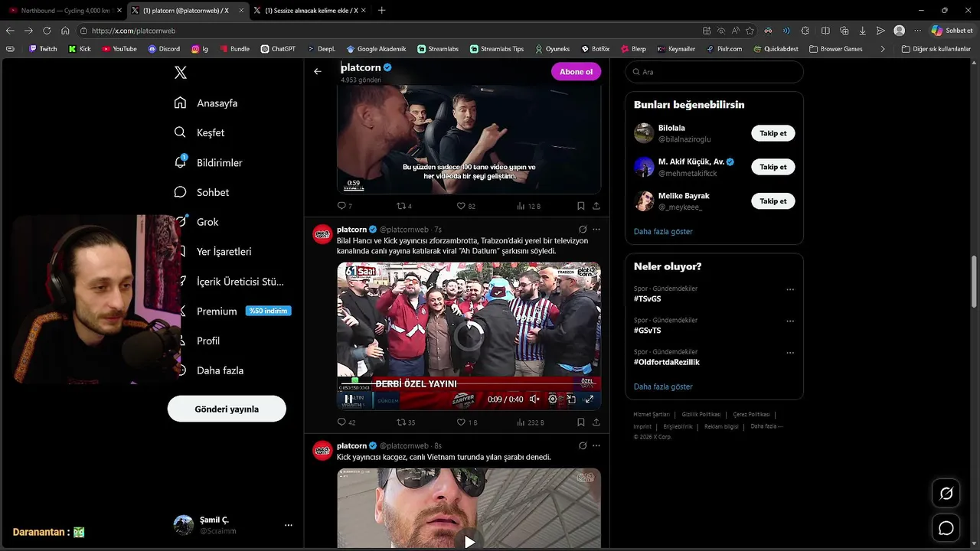Viewport: 980px width, 551px height.
Task: Like the top video post, 82 likes
Action: pos(466,206)
